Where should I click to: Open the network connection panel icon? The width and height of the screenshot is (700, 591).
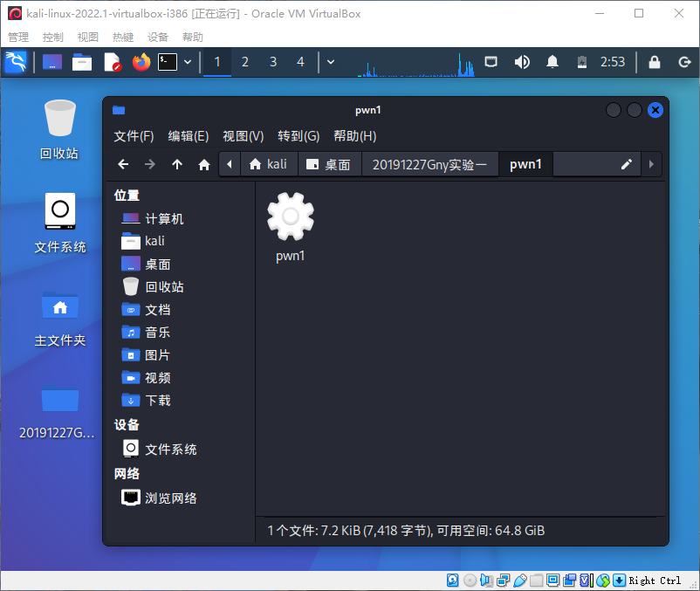[491, 62]
